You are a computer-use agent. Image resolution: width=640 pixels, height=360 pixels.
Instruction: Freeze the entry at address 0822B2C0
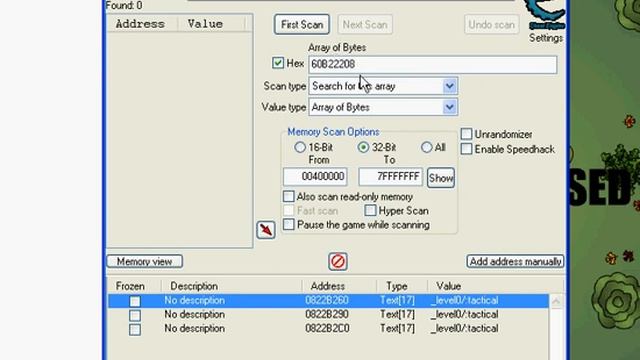(135, 329)
